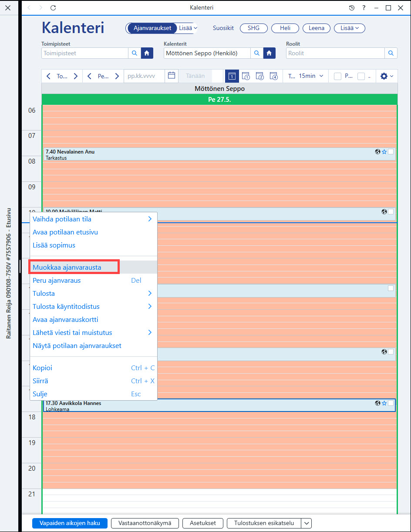Click the globe icon on the 10.00 appointment
411x532 pixels.
click(384, 212)
